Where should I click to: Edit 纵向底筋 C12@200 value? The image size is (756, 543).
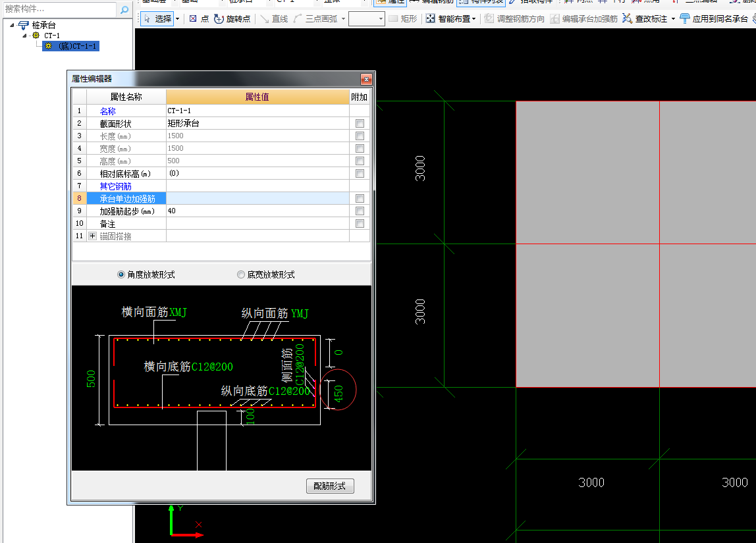[289, 391]
